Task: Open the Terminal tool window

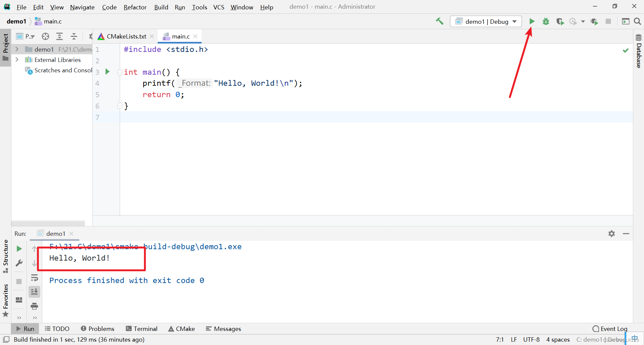Action: click(142, 329)
